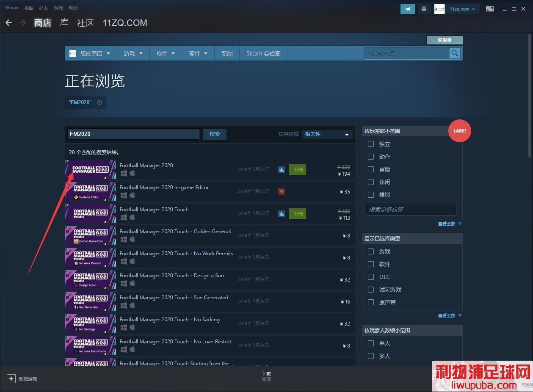The width and height of the screenshot is (533, 392).
Task: Open the megaphone announcements icon
Action: pos(408,9)
